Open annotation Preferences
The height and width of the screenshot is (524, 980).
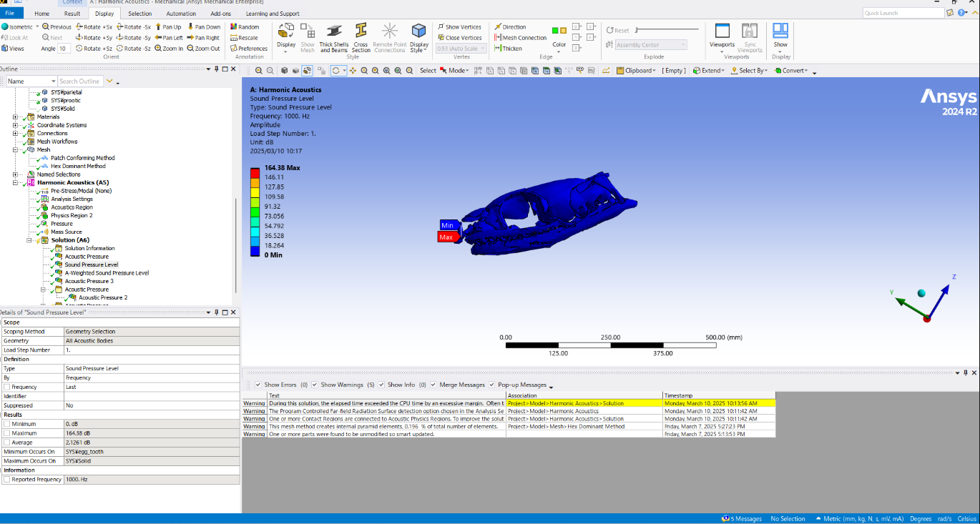tap(249, 49)
